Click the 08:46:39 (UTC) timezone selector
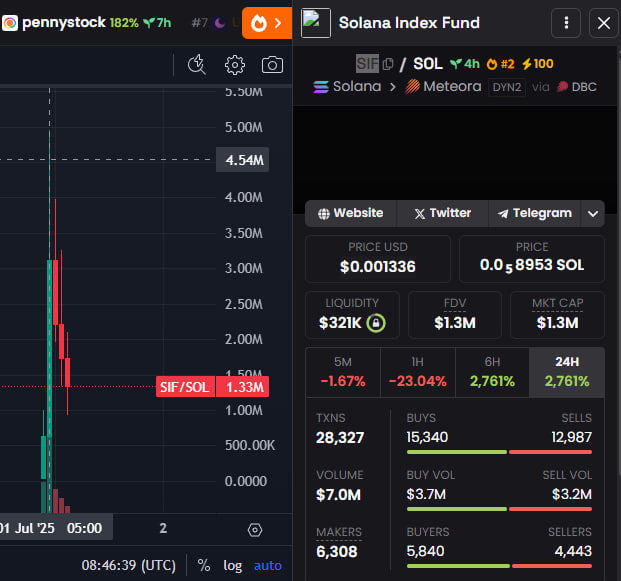 pyautogui.click(x=128, y=565)
